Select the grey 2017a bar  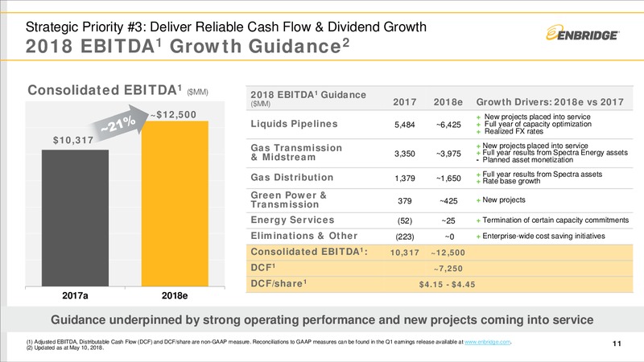(x=75, y=218)
